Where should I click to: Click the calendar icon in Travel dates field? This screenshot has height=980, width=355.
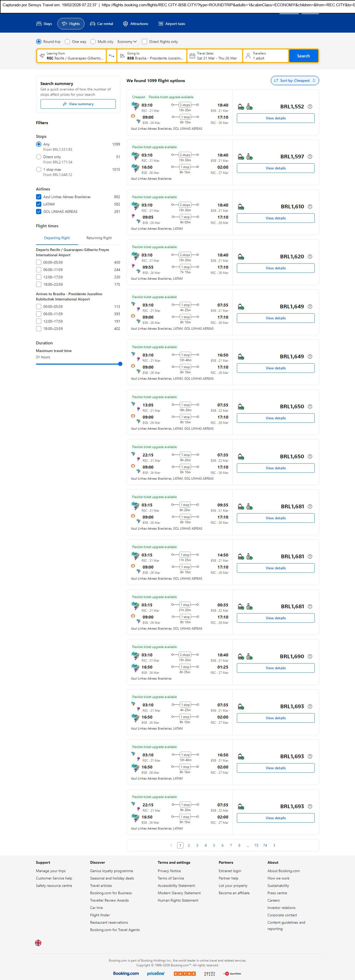(192, 56)
